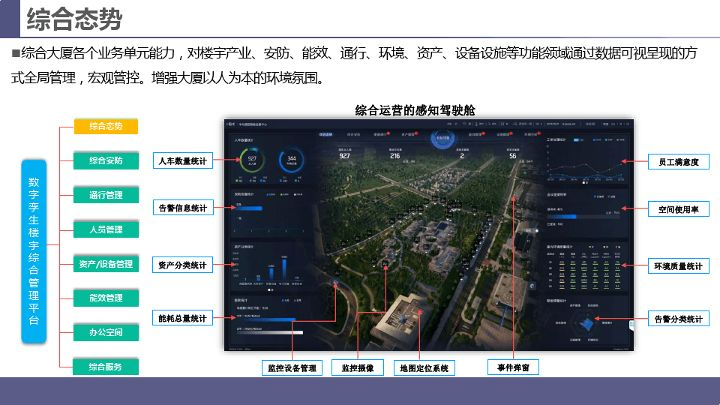Click the 告警信息统计 callout label

(x=183, y=208)
